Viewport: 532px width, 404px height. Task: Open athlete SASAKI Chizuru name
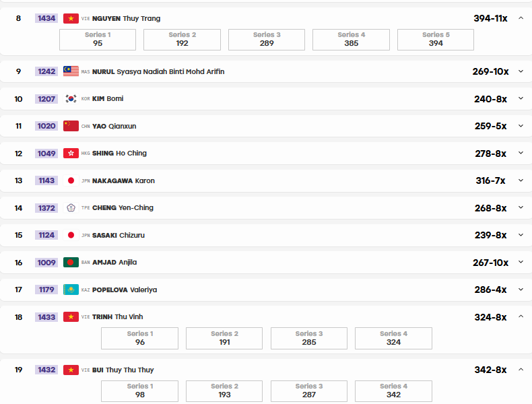(119, 235)
